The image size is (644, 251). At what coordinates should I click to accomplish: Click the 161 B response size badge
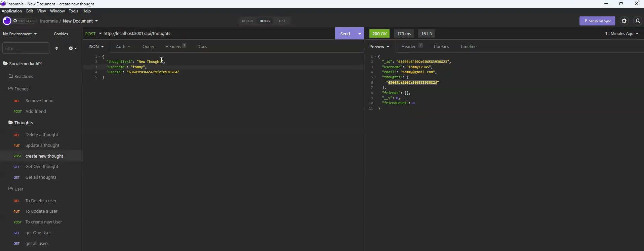(x=427, y=34)
